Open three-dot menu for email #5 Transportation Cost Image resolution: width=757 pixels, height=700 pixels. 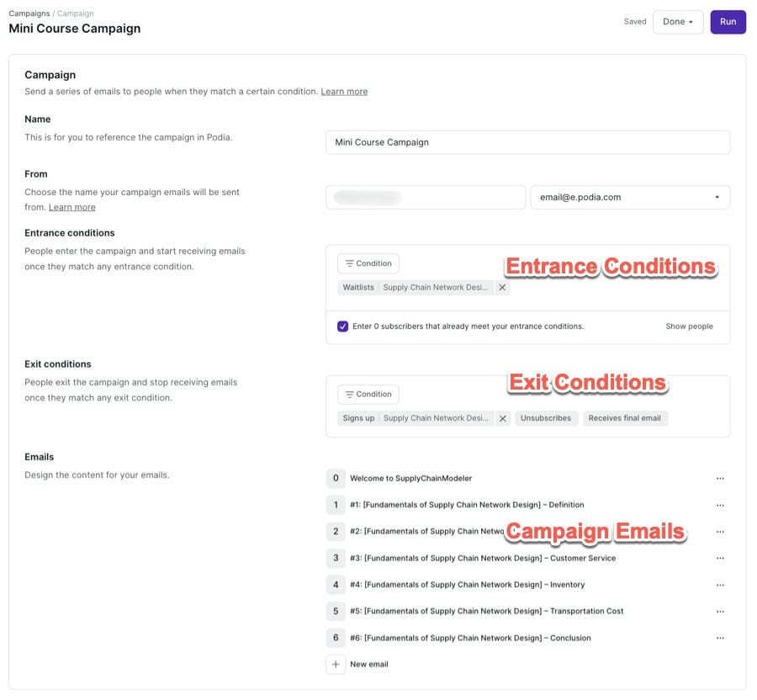pyautogui.click(x=719, y=612)
